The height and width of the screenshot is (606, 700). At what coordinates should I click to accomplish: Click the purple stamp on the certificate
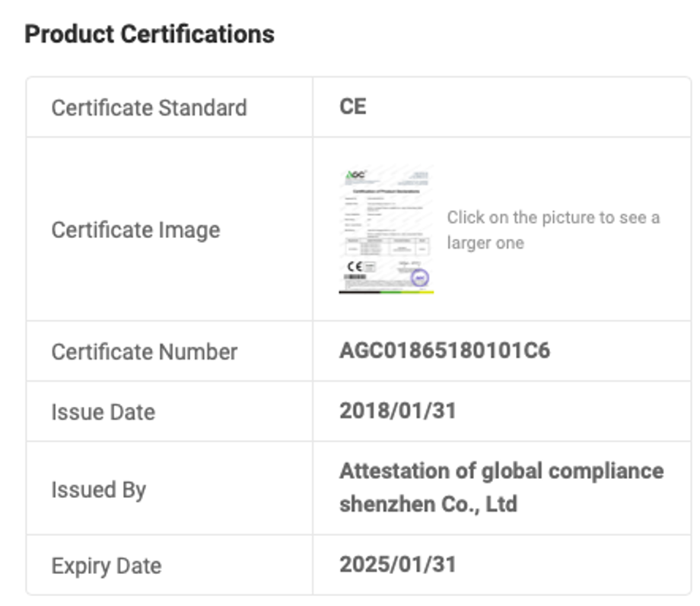click(x=419, y=278)
